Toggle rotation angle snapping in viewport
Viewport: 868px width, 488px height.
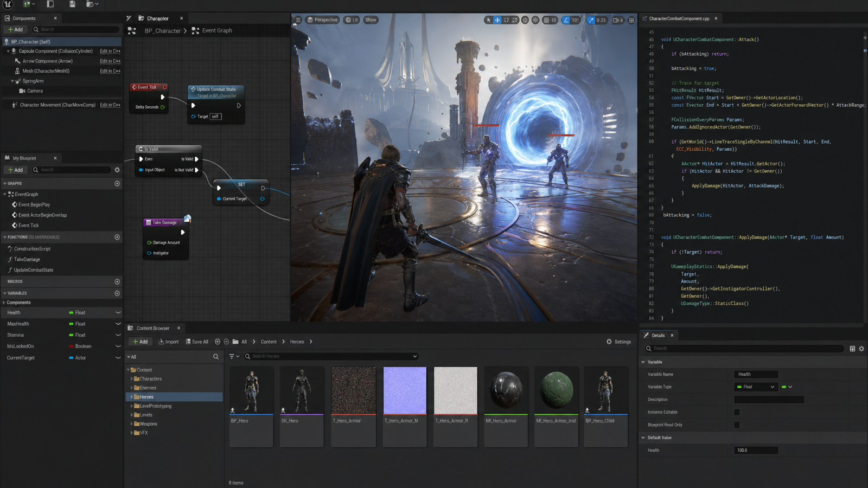566,20
